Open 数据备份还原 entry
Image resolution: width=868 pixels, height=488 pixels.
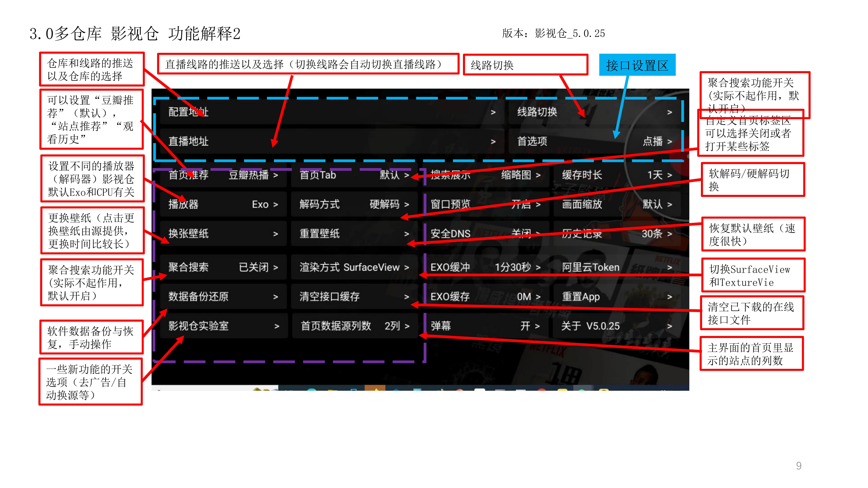coord(223,297)
